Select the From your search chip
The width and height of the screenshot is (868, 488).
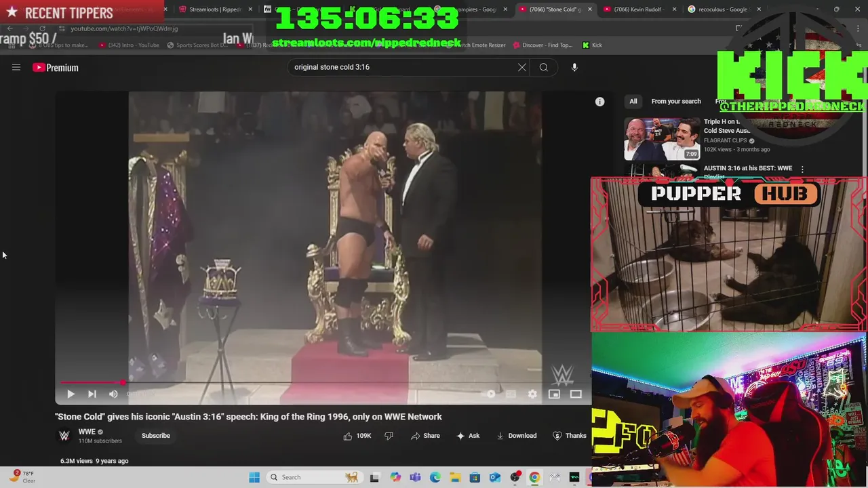(x=676, y=102)
